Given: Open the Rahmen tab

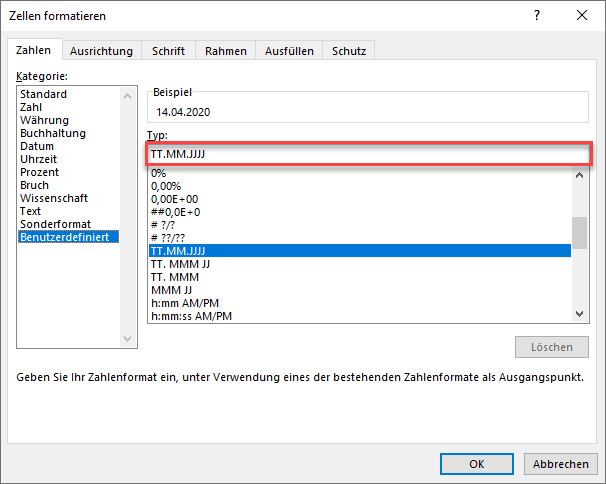Looking at the screenshot, I should pyautogui.click(x=226, y=51).
